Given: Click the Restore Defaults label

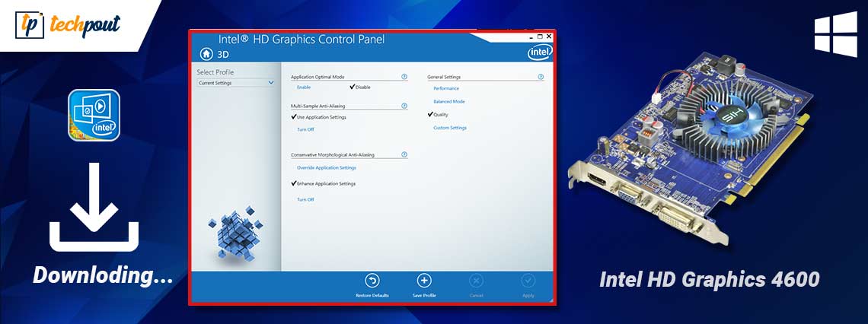Looking at the screenshot, I should (x=372, y=296).
